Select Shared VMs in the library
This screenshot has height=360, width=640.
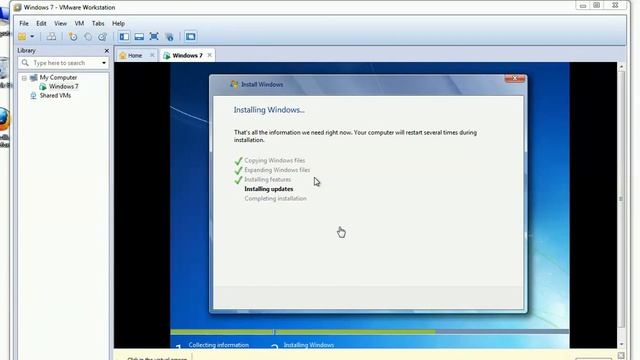[x=55, y=95]
